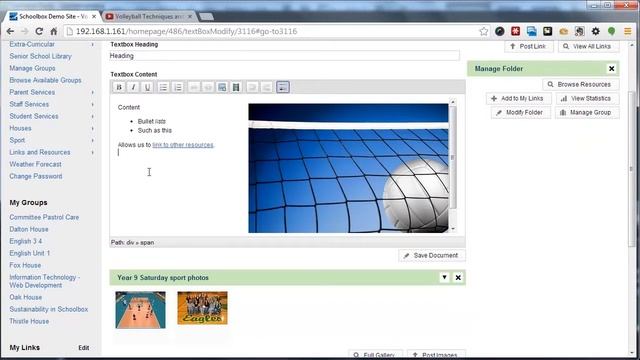Bookmark this page with the star icon
The image size is (640, 360).
coord(484,31)
